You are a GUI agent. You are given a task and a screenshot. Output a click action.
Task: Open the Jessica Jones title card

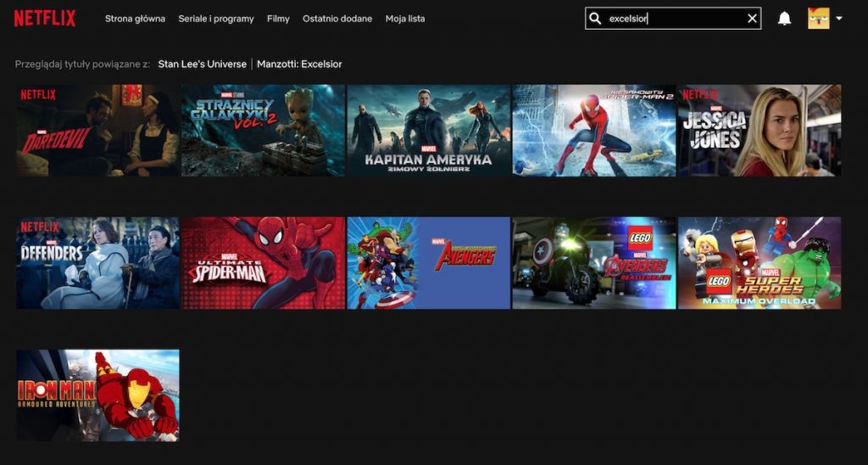[759, 130]
